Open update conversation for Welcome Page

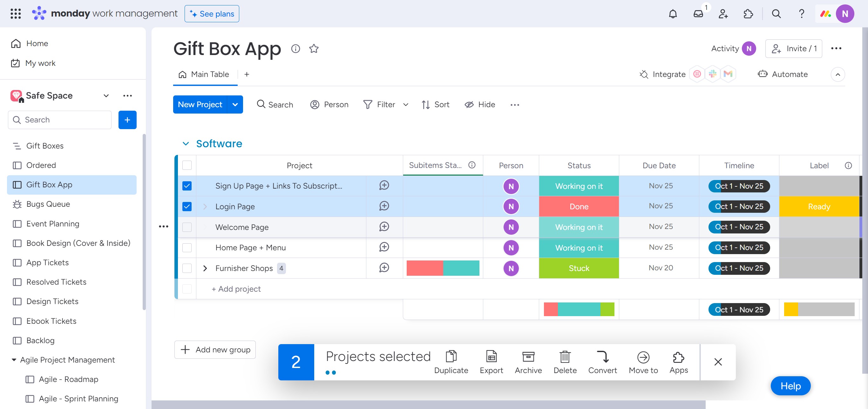pos(384,226)
